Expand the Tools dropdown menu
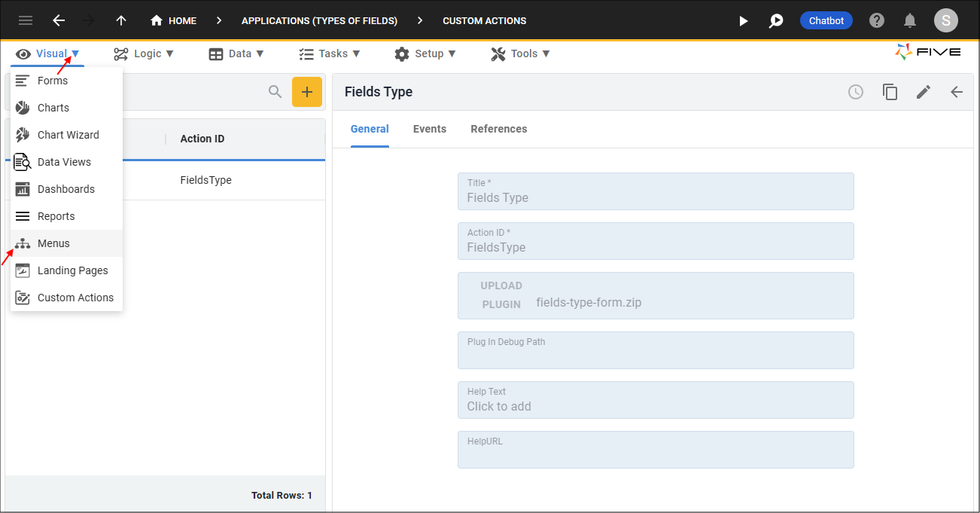Image resolution: width=980 pixels, height=513 pixels. (x=520, y=53)
